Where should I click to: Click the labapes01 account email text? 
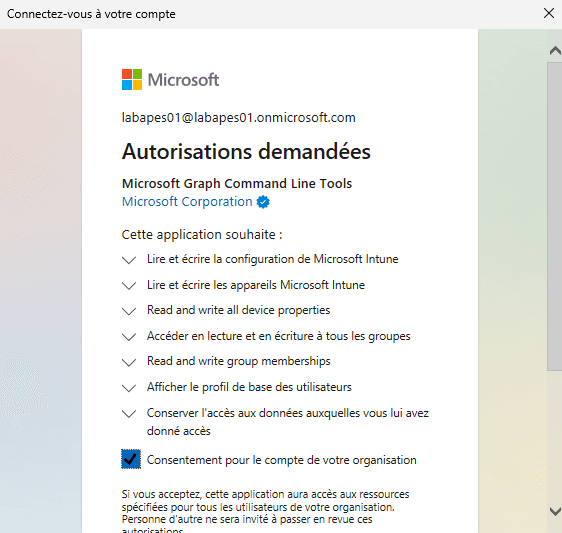coord(239,118)
